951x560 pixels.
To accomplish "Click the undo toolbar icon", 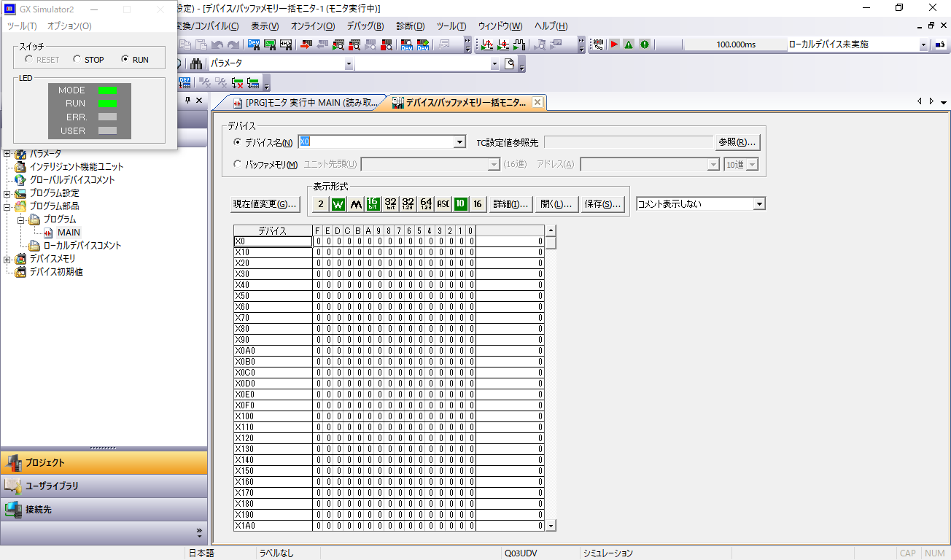I will pyautogui.click(x=218, y=44).
